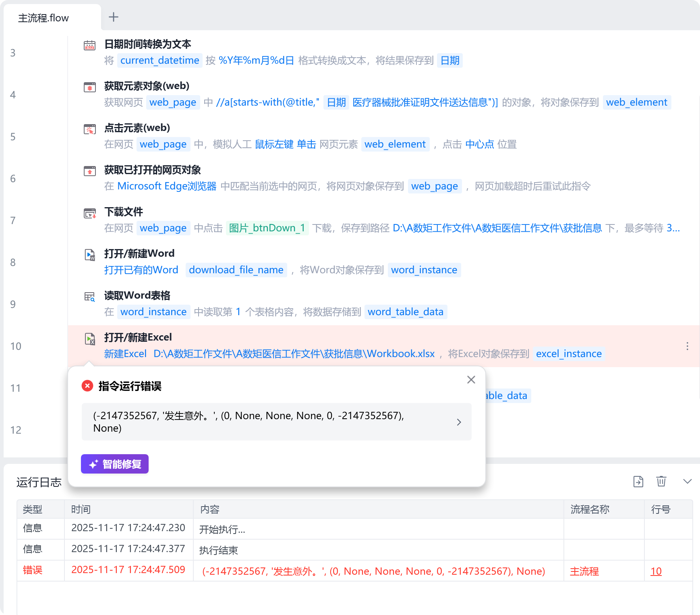Image resolution: width=700 pixels, height=615 pixels.
Task: Click the %Y年%m月%d日 format parameter
Action: [x=257, y=60]
